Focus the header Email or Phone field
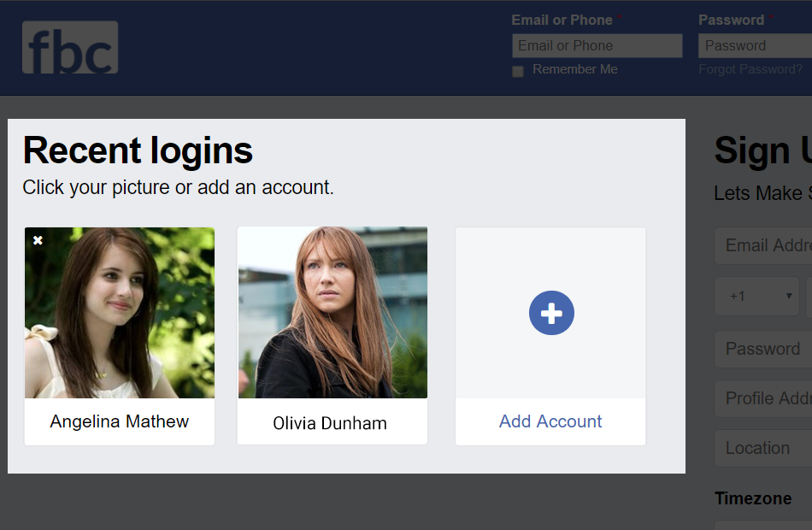Viewport: 812px width, 530px height. pyautogui.click(x=597, y=46)
